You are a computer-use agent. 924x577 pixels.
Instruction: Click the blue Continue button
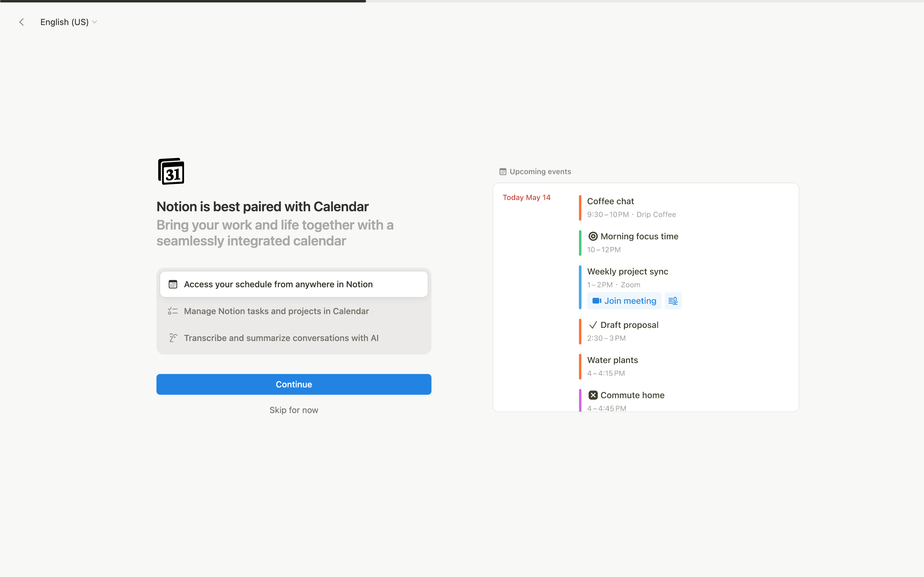[294, 384]
